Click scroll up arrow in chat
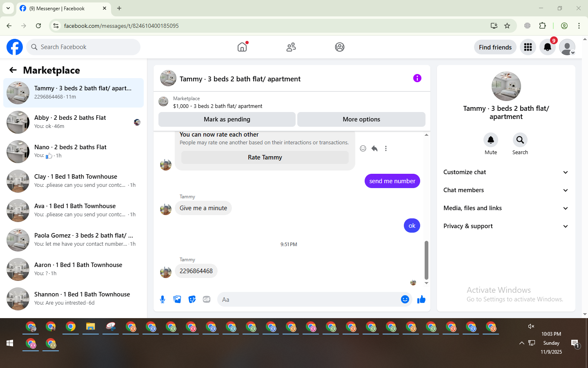 pos(426,135)
